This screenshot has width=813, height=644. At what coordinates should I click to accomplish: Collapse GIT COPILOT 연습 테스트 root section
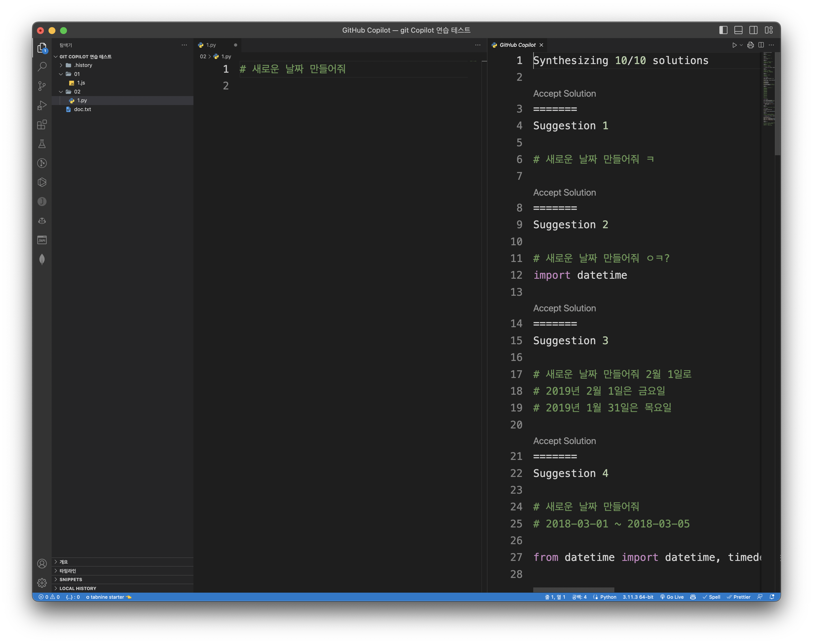122,57
